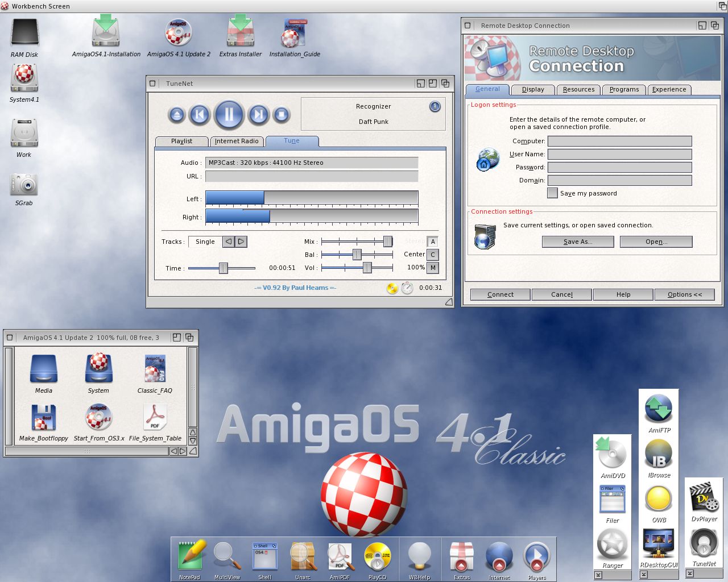Open the Classic_FAQ document
Screen dimensions: 728x582
click(x=155, y=369)
